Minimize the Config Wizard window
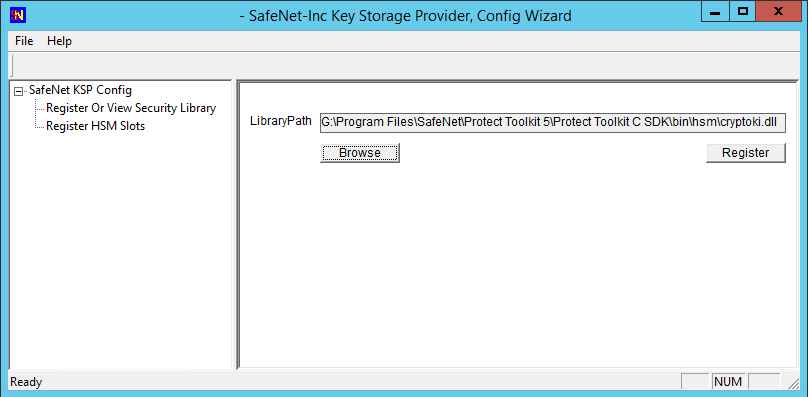 (715, 12)
